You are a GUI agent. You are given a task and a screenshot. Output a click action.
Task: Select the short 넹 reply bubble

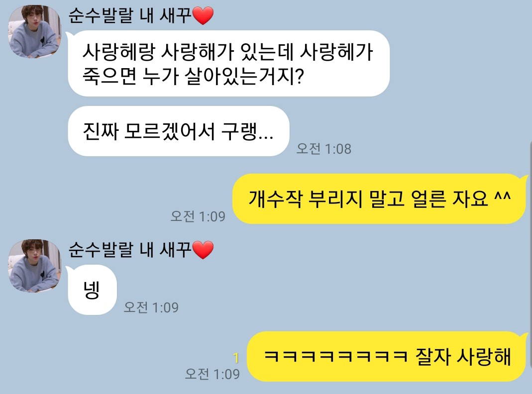tap(92, 290)
